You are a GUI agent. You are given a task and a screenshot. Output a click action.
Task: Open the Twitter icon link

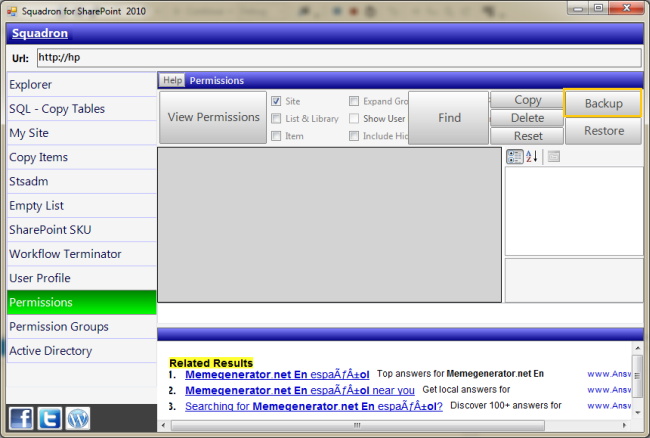[50, 419]
